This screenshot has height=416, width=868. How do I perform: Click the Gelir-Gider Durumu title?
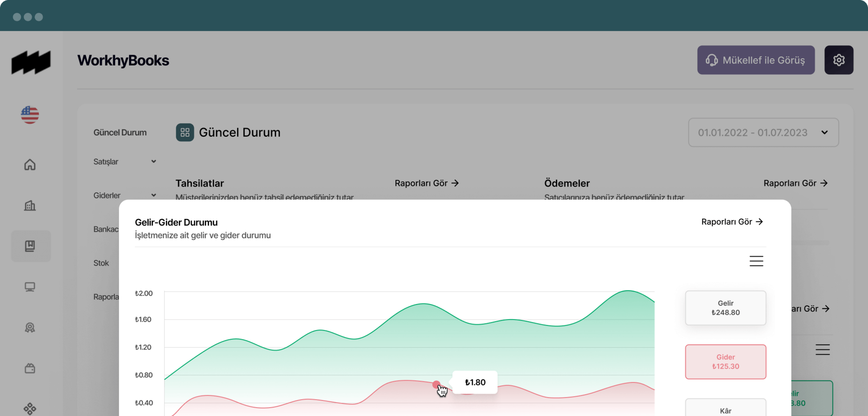click(x=176, y=222)
